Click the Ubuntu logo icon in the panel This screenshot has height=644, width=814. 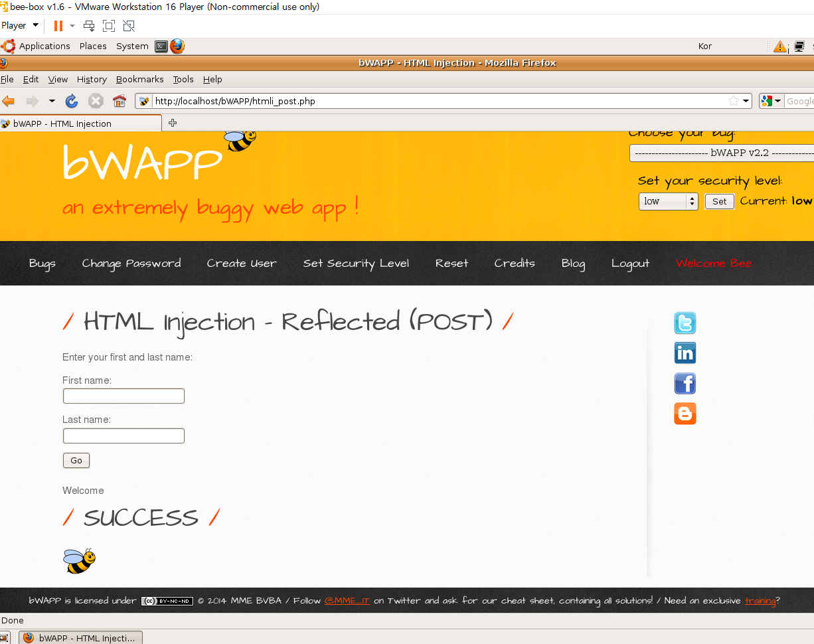[x=8, y=46]
